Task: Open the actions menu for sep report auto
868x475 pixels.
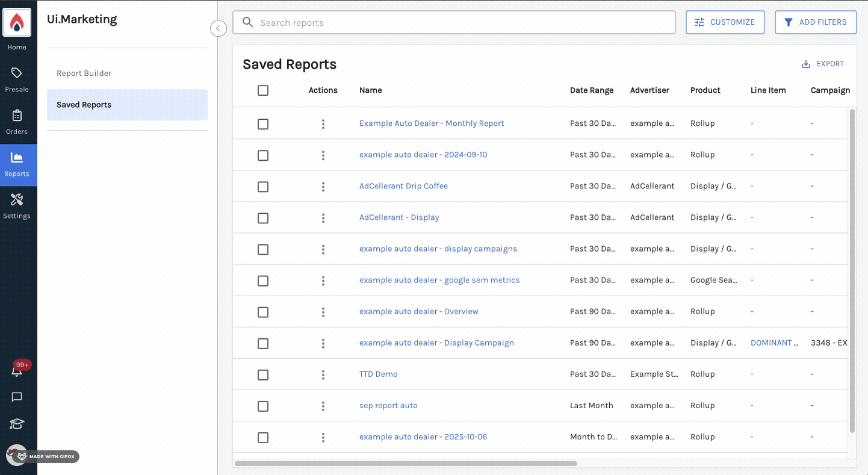Action: point(323,406)
